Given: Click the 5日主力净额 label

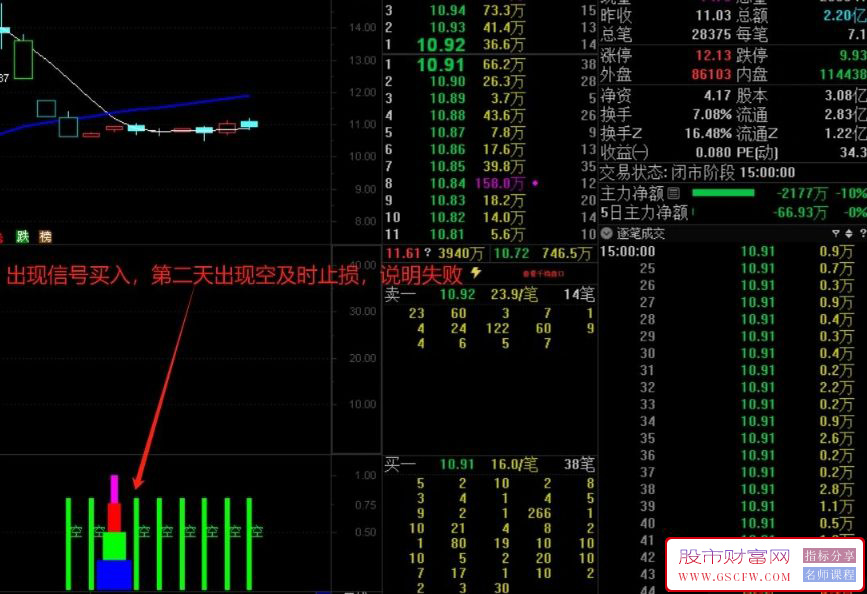Looking at the screenshot, I should pyautogui.click(x=644, y=212).
